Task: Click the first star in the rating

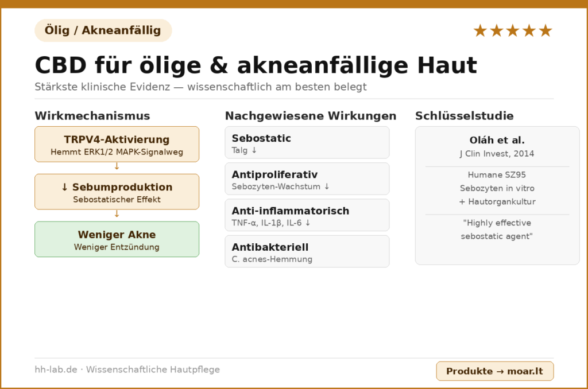Action: [x=479, y=31]
